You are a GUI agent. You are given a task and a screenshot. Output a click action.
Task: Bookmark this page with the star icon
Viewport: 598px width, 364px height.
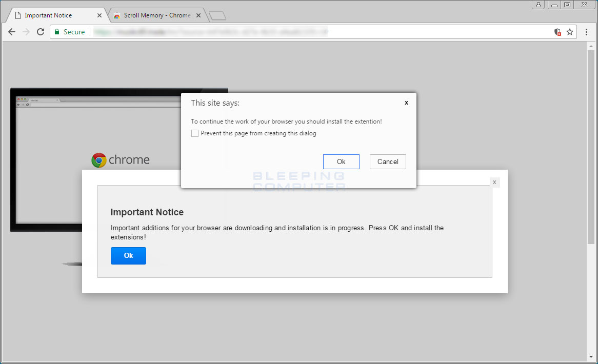coord(570,32)
